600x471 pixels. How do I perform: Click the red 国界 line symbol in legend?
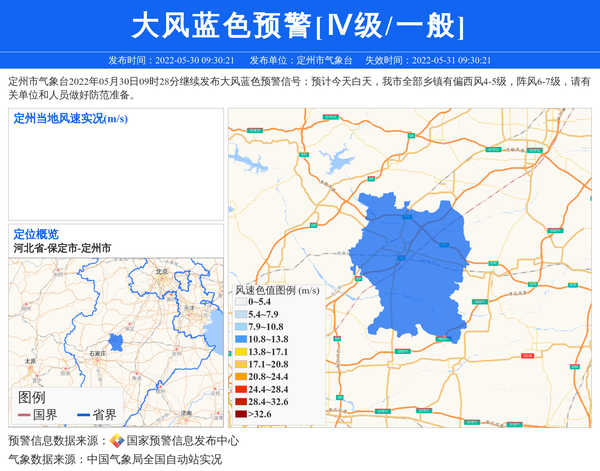point(24,415)
